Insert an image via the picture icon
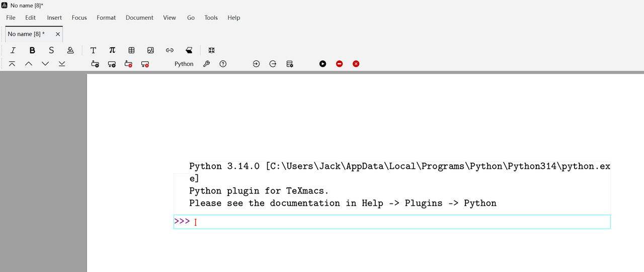The image size is (644, 272). 150,50
